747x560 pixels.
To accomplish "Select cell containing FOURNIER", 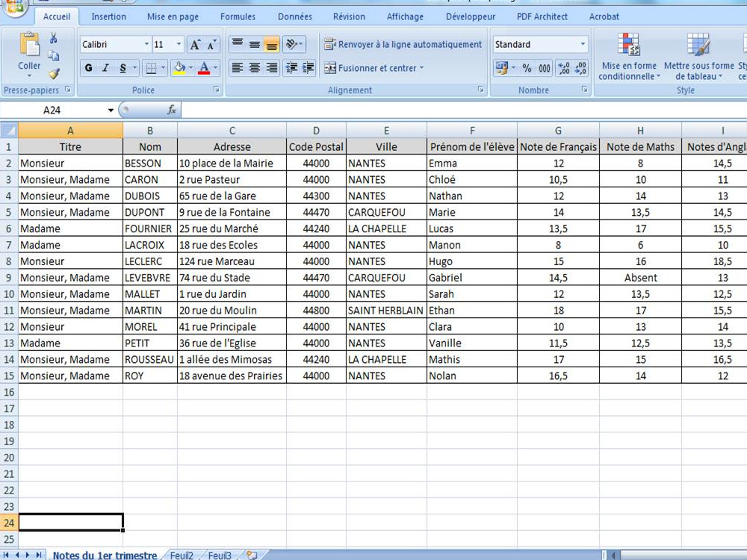I will pyautogui.click(x=150, y=228).
